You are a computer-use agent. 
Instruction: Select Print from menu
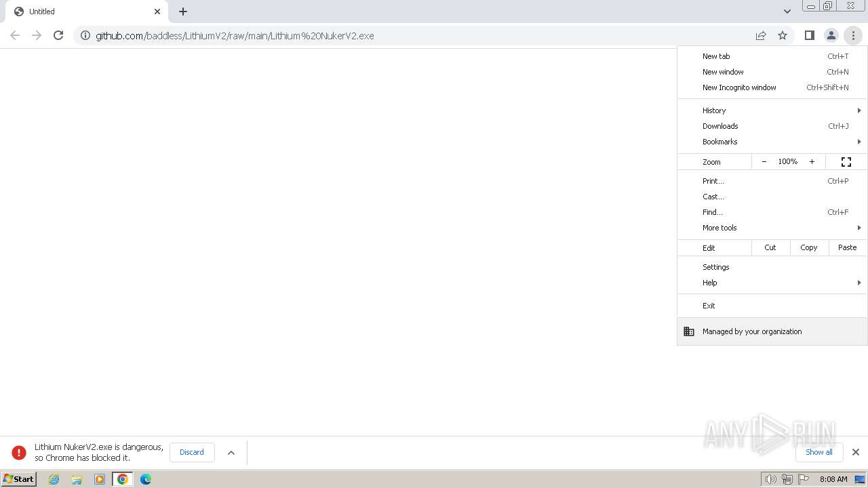(772, 181)
